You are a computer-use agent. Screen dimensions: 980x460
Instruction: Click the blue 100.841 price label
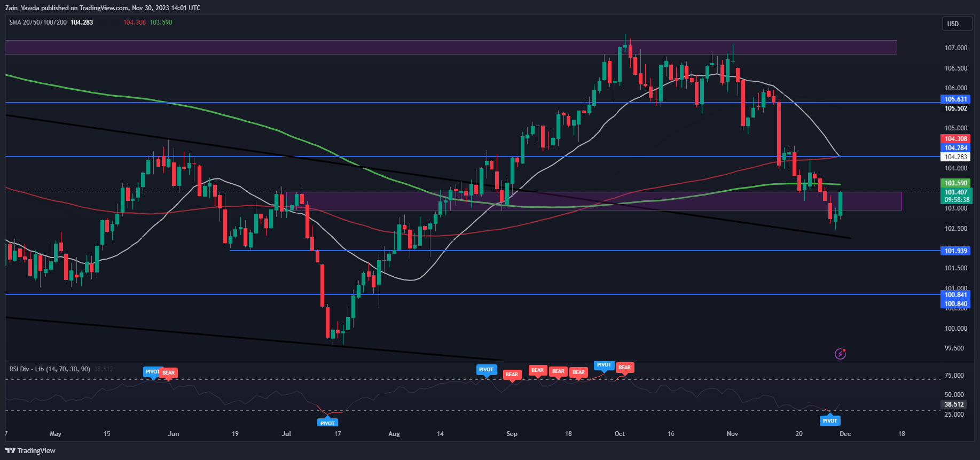tap(955, 295)
